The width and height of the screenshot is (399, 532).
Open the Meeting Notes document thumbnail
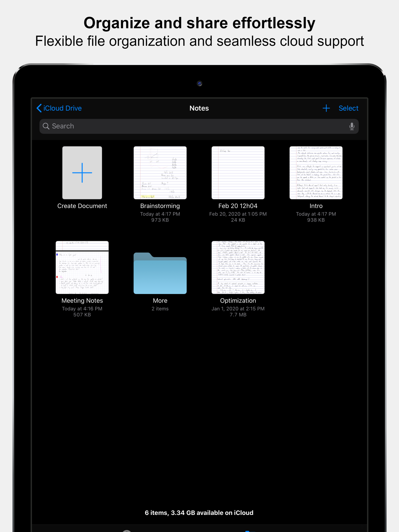click(x=82, y=267)
